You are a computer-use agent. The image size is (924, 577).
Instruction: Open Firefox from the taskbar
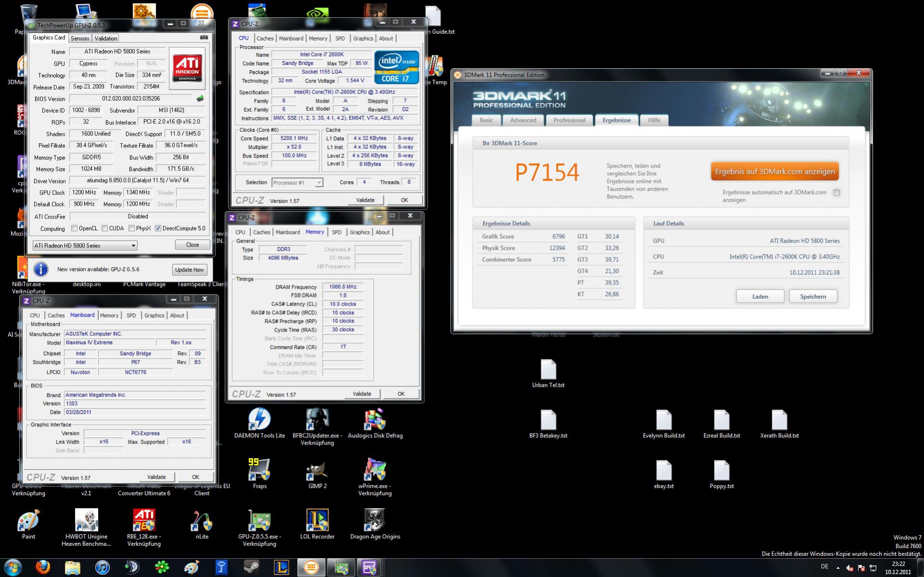pos(43,568)
